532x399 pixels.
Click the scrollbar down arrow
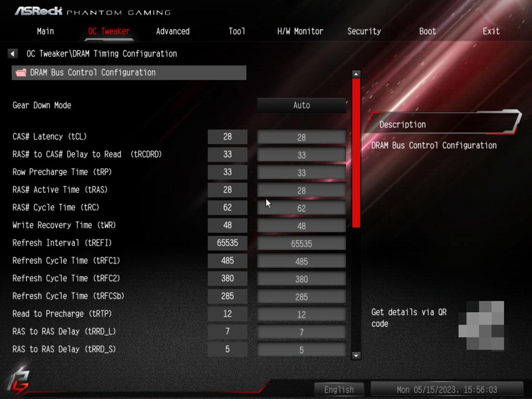click(356, 356)
